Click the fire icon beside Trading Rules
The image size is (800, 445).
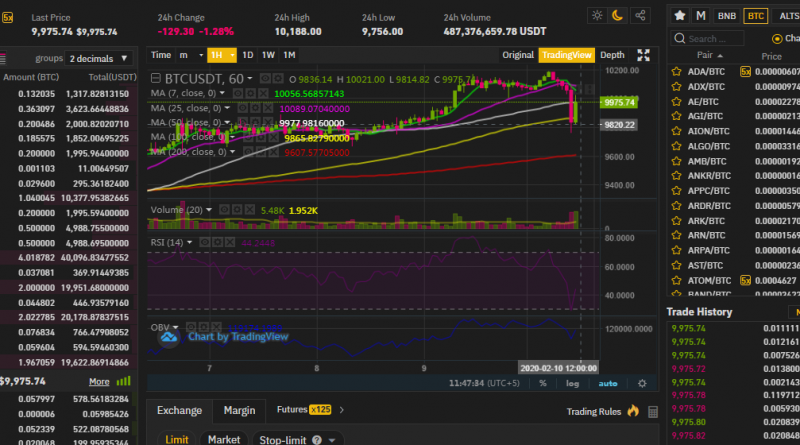click(x=633, y=411)
